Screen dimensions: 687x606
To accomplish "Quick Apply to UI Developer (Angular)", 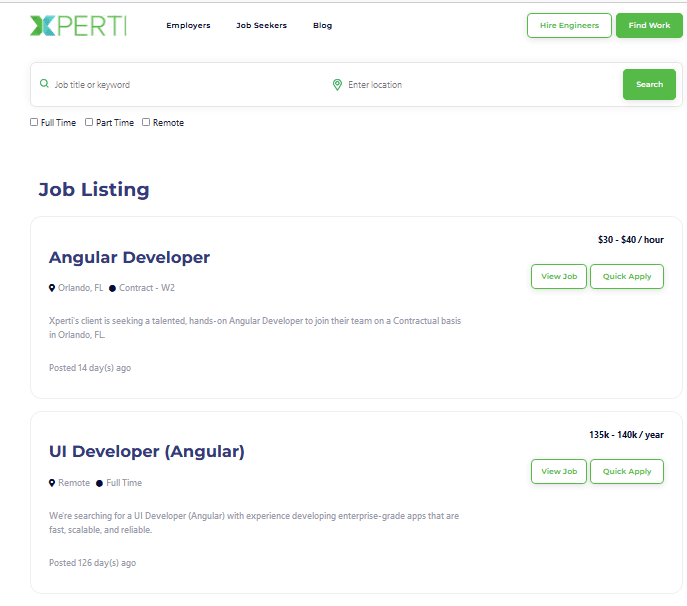I will click(627, 471).
